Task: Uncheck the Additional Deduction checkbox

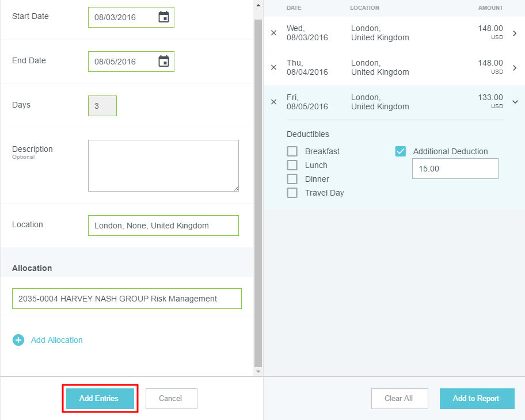Action: pyautogui.click(x=401, y=151)
